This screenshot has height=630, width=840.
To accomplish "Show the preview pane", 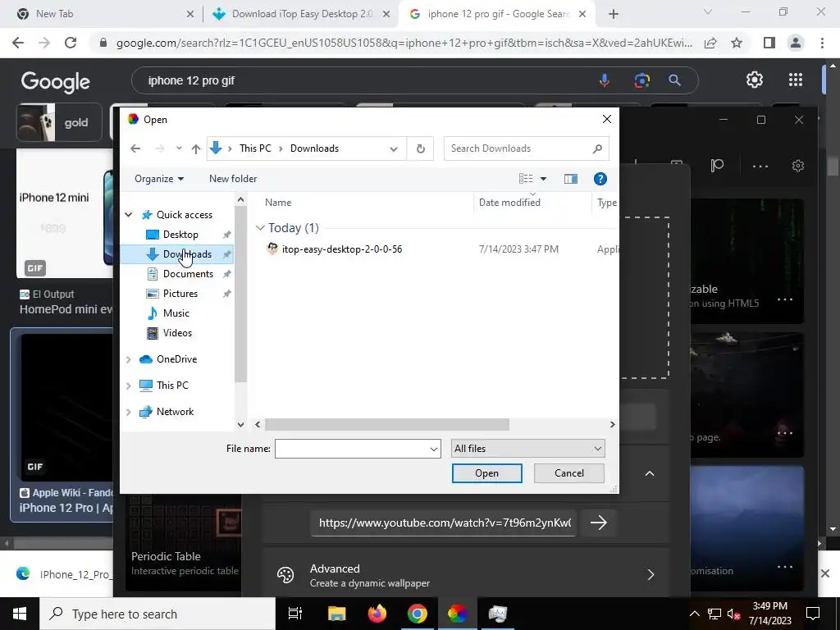I will click(x=571, y=178).
